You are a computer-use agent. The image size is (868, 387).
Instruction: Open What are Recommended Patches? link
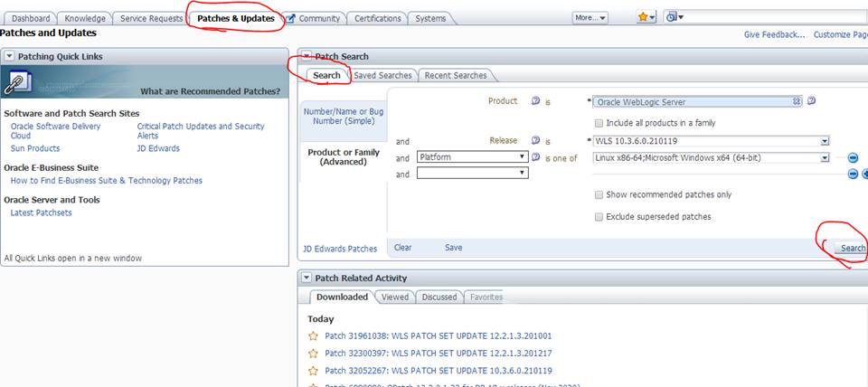[211, 91]
